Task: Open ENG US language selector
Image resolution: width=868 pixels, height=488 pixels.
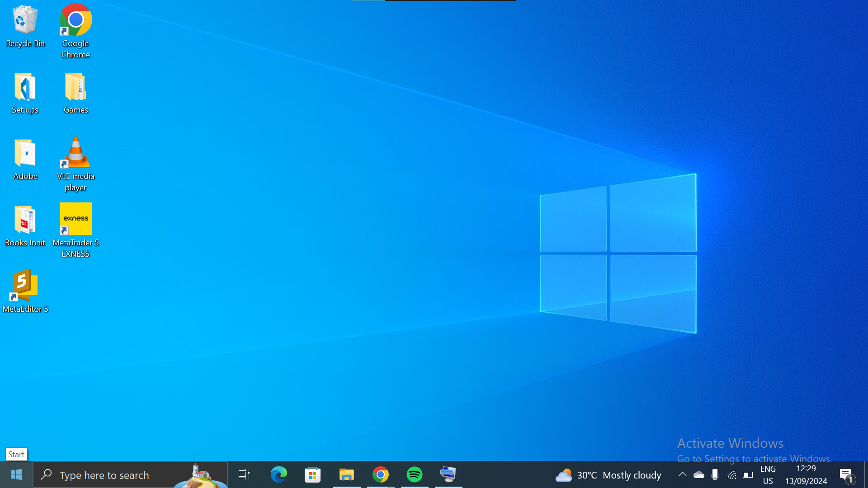Action: coord(768,474)
